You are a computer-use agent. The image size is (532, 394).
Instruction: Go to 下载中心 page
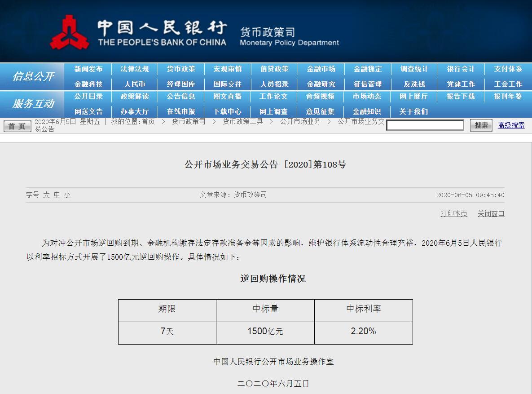pyautogui.click(x=227, y=111)
